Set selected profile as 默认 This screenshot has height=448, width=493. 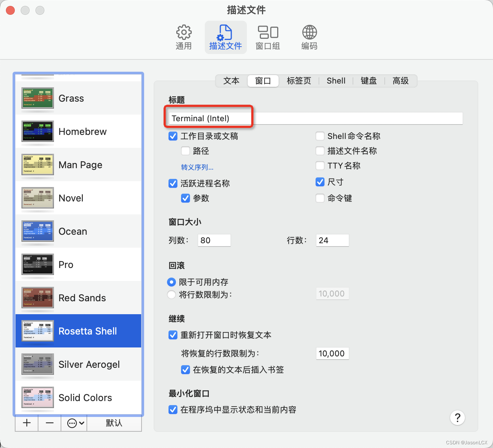114,423
